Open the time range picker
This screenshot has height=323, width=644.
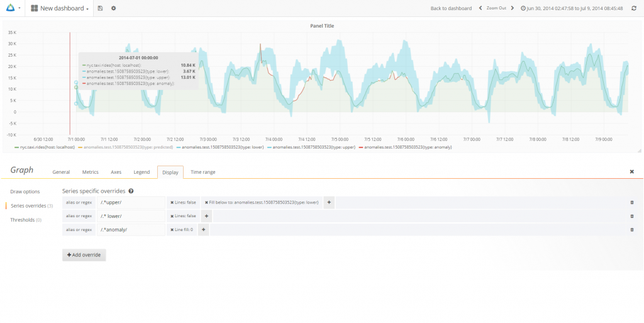pyautogui.click(x=572, y=8)
